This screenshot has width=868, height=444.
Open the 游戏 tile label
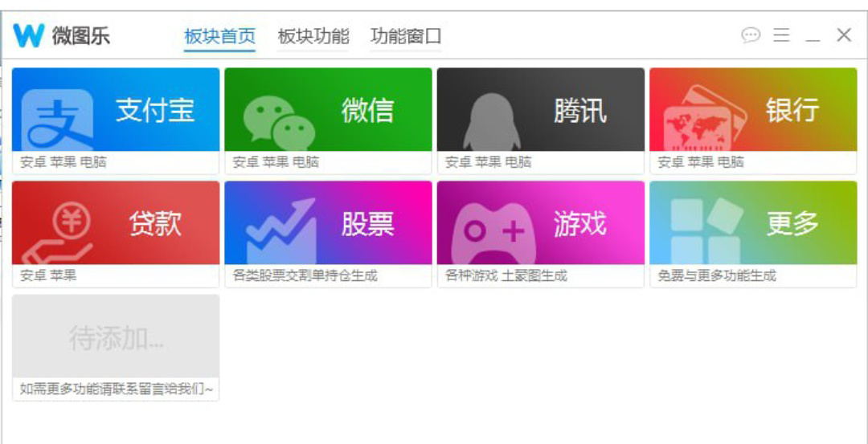point(580,224)
